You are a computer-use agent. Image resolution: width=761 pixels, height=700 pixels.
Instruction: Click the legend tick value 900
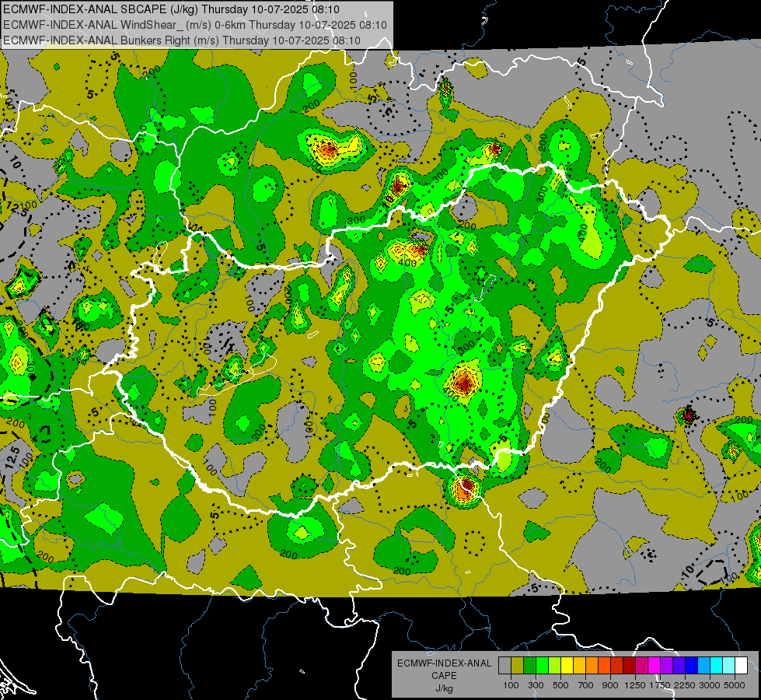(x=610, y=685)
